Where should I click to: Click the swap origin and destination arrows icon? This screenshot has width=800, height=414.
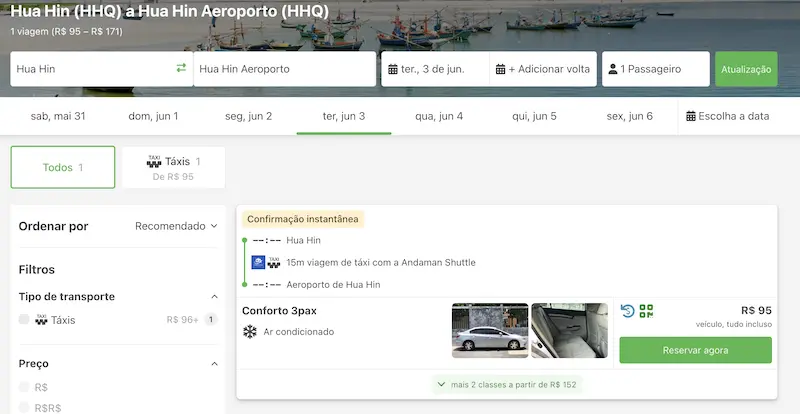click(181, 69)
